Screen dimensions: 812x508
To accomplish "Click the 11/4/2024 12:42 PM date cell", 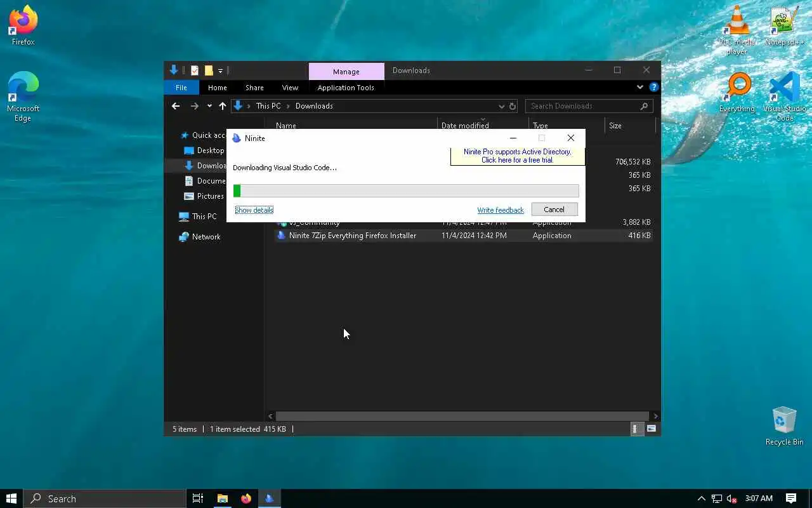I will point(474,236).
